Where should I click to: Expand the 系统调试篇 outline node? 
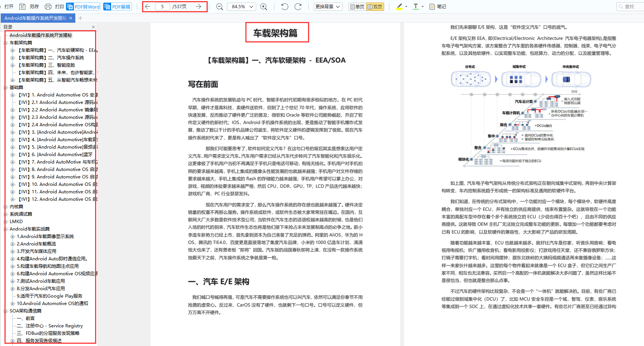click(x=6, y=214)
